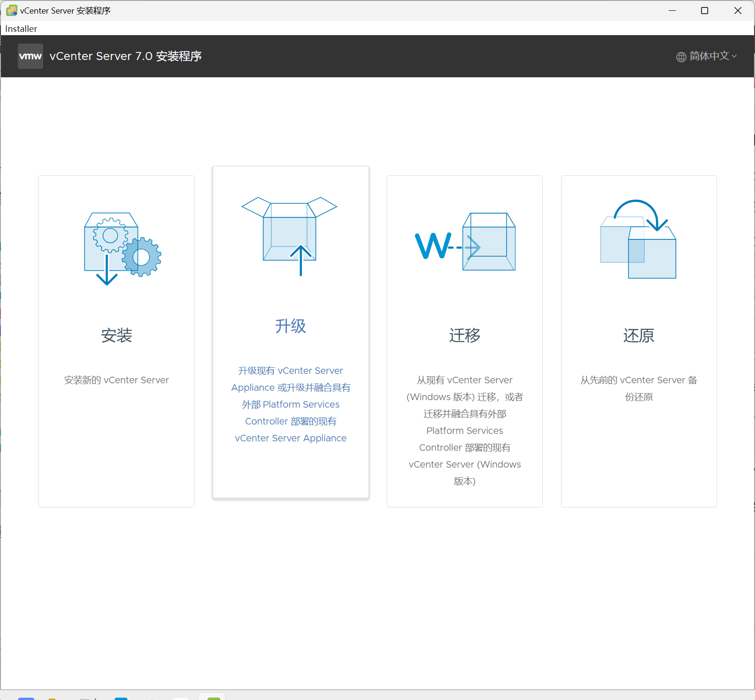Select the 迁移 card title
This screenshot has width=755, height=700.
pyautogui.click(x=464, y=335)
